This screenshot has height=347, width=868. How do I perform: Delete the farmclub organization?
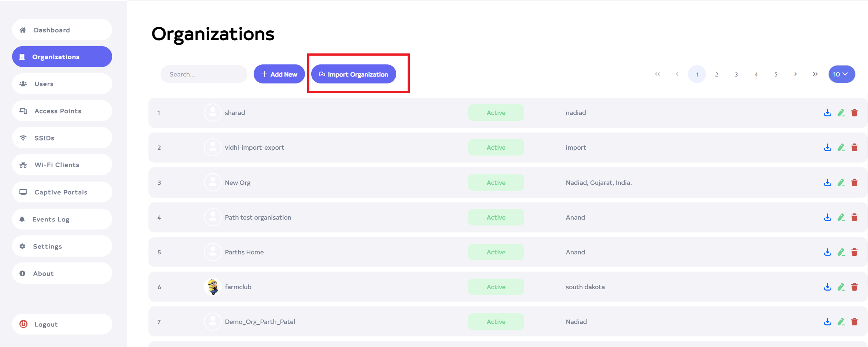(854, 287)
